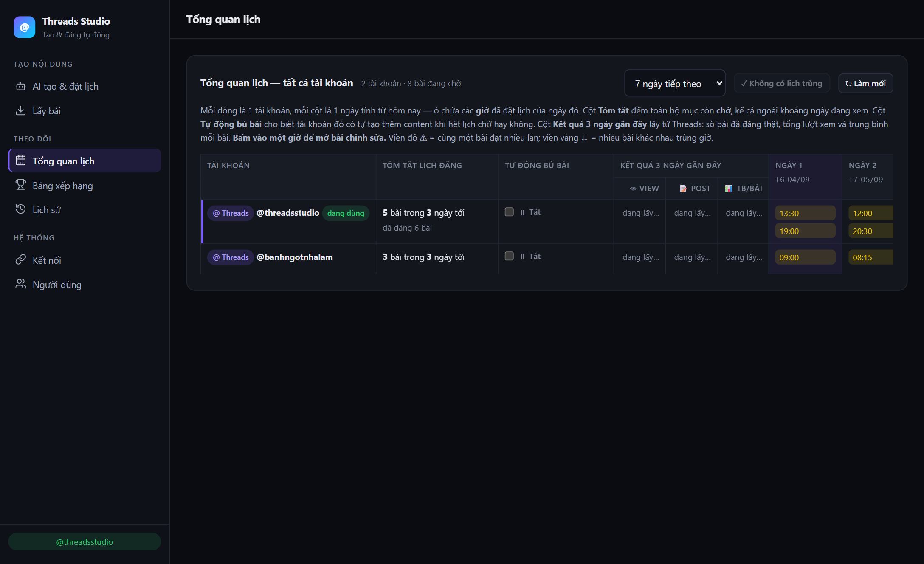This screenshot has width=924, height=564.
Task: Enable auto-fill checkbox for @banhngotnhalam
Action: 509,256
